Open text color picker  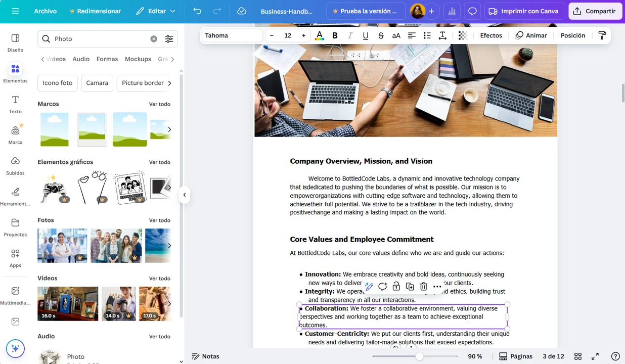click(320, 35)
